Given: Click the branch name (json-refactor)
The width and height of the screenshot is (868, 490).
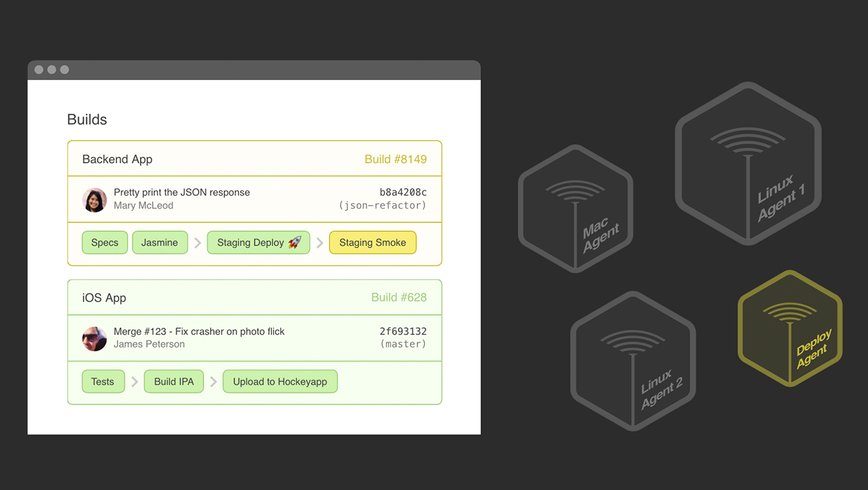Looking at the screenshot, I should pyautogui.click(x=383, y=205).
